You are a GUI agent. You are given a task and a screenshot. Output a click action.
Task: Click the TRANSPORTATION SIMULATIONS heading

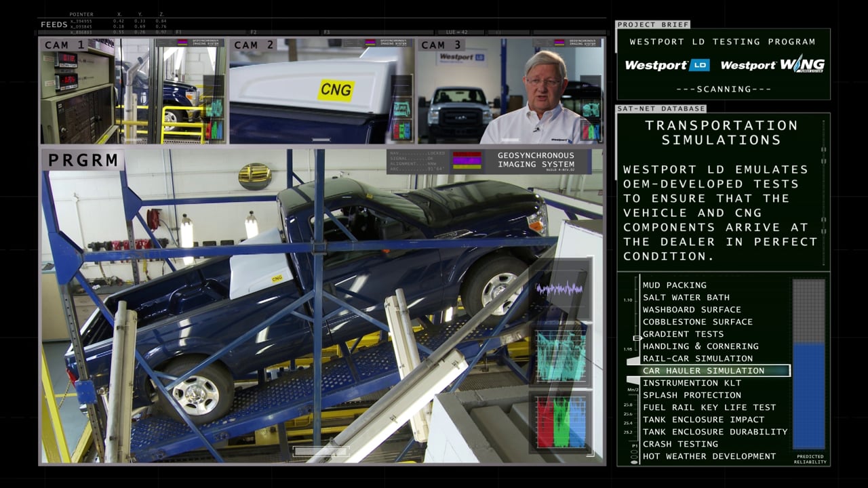721,133
